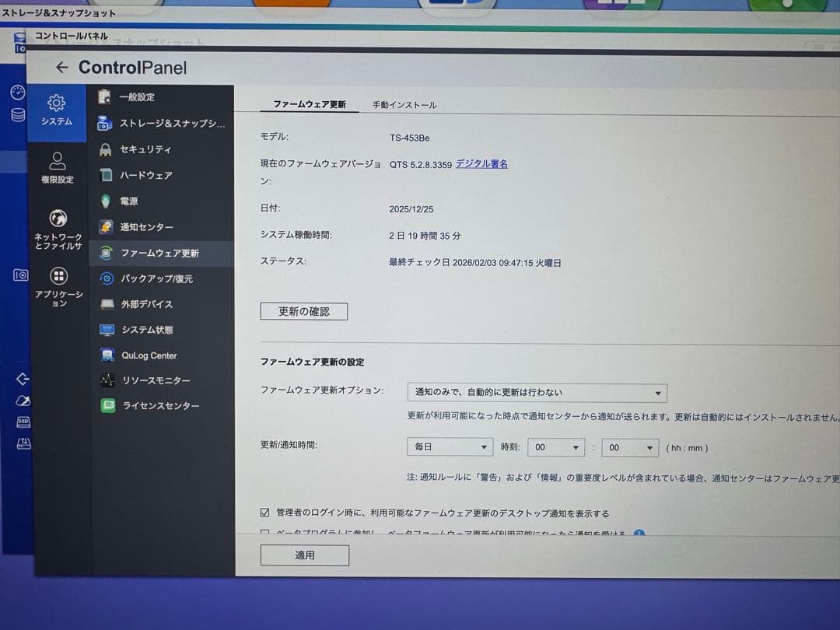Click the 更新の確認 button

coord(304,311)
